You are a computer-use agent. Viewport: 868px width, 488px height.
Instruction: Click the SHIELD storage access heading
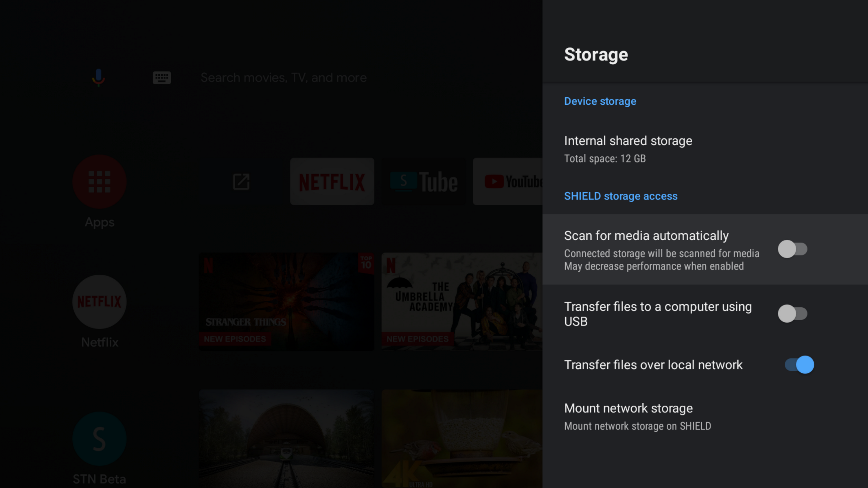click(x=621, y=196)
